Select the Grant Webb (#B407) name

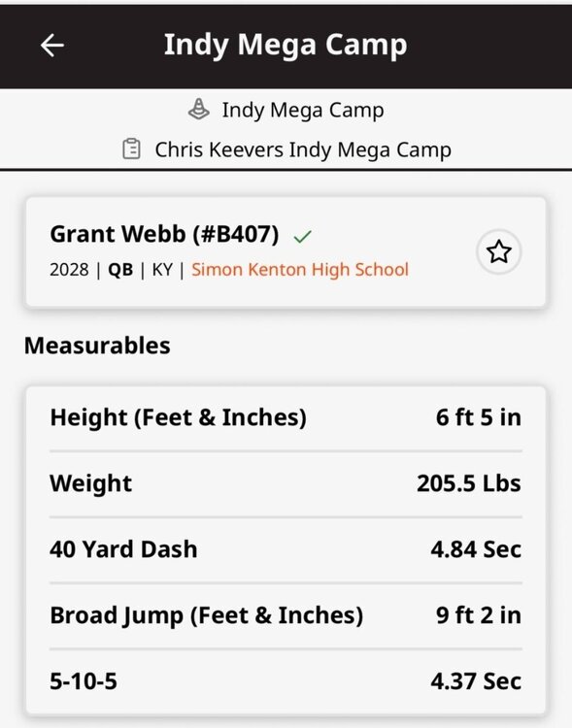click(x=164, y=234)
